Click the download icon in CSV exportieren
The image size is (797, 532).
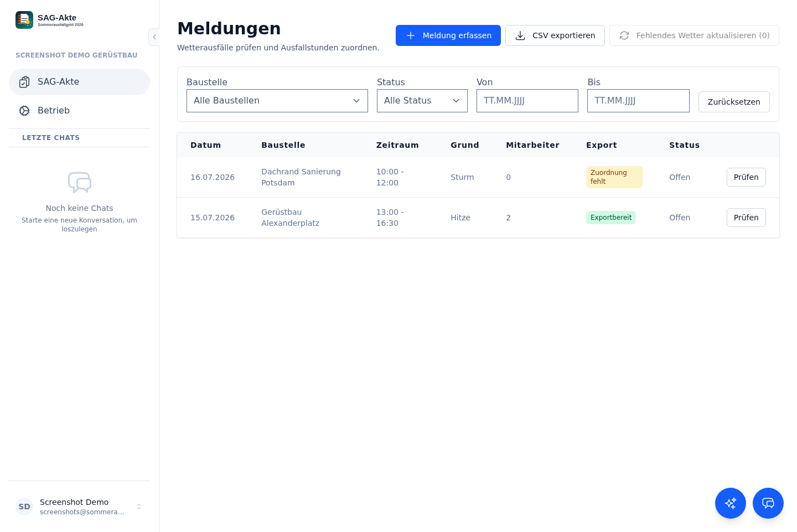520,35
